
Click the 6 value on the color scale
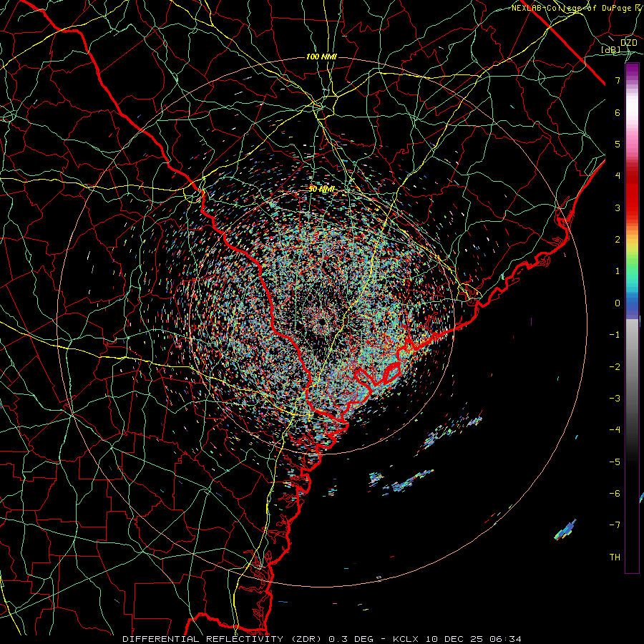(x=618, y=112)
